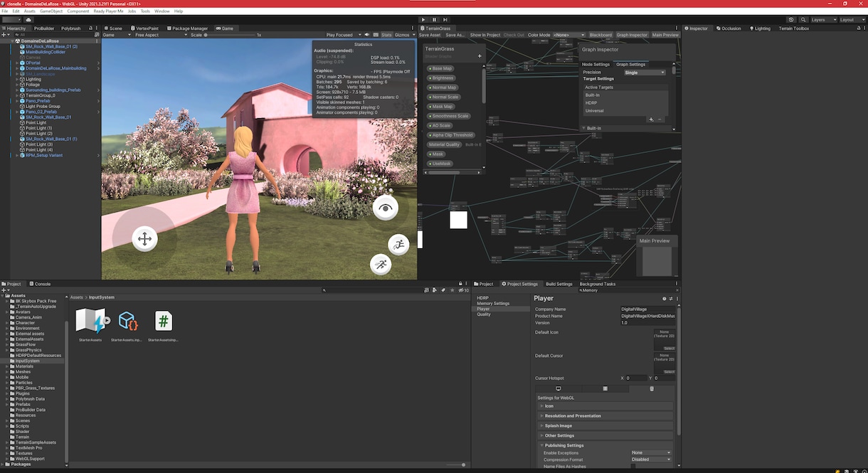Open the Play Focused dropdown
The image size is (868, 473).
343,35
